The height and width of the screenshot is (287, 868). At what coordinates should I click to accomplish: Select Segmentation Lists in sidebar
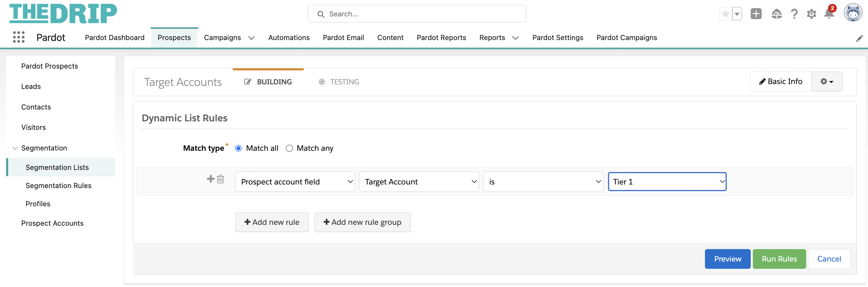(61, 167)
